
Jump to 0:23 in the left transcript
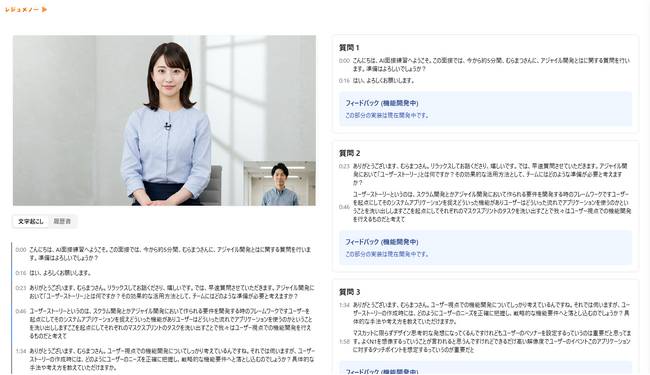coord(21,288)
